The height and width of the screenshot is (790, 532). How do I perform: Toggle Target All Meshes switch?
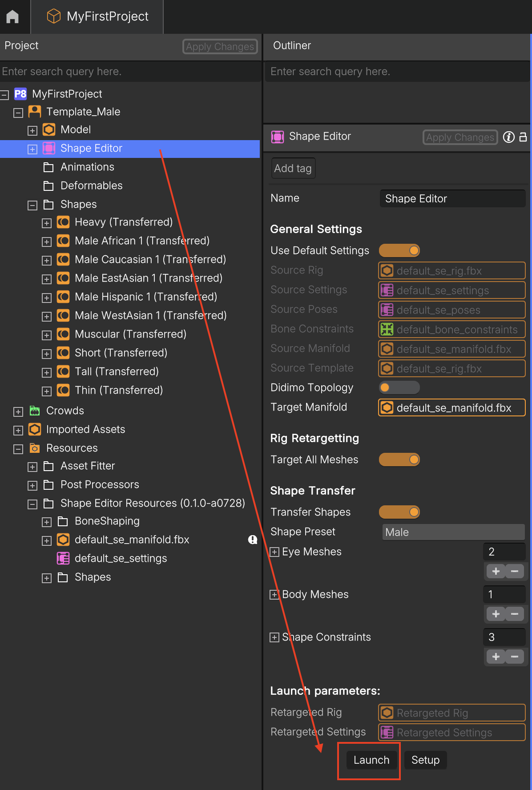(399, 459)
